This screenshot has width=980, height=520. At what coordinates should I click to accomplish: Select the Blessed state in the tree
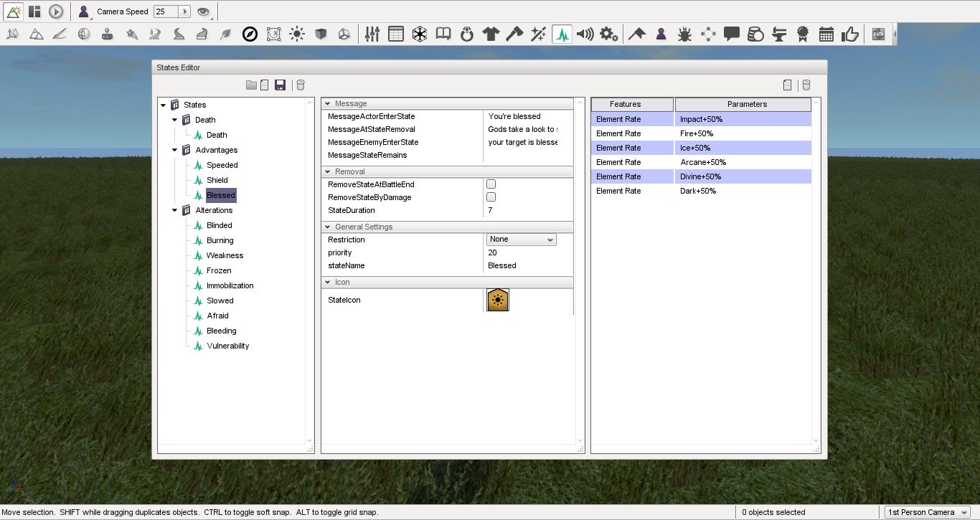coord(220,195)
